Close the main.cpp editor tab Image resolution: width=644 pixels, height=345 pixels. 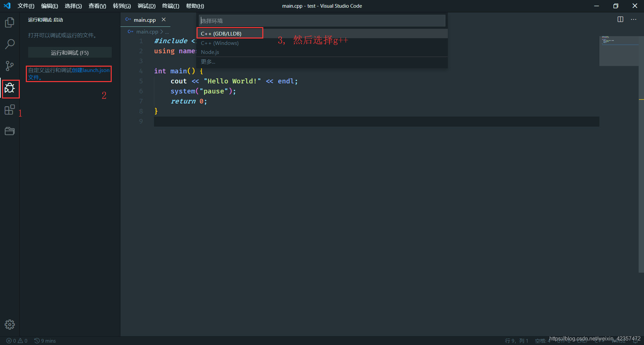coord(164,19)
